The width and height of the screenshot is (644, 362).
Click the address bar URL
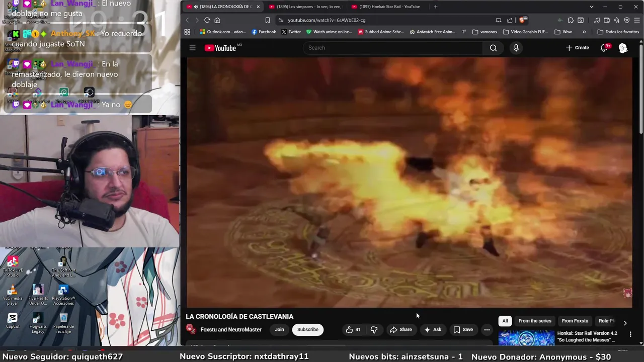point(327,20)
